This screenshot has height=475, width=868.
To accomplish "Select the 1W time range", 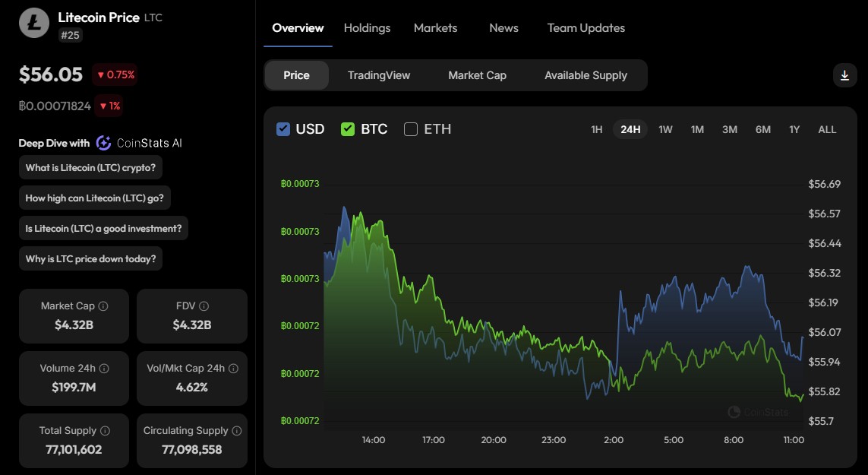I will 665,129.
